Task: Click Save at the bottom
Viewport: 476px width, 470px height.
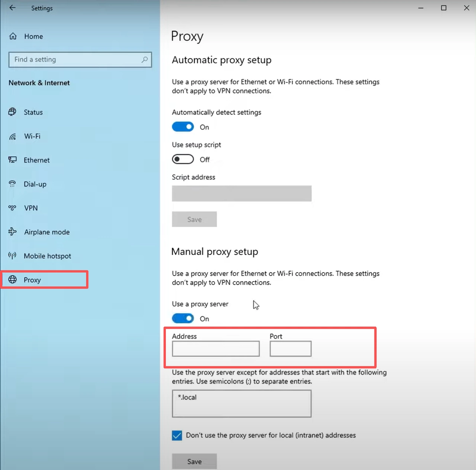Action: (x=194, y=461)
